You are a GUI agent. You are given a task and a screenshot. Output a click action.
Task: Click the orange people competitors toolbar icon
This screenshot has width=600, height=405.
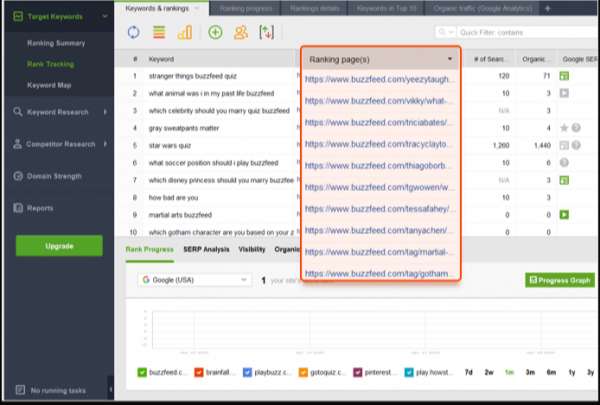(241, 32)
